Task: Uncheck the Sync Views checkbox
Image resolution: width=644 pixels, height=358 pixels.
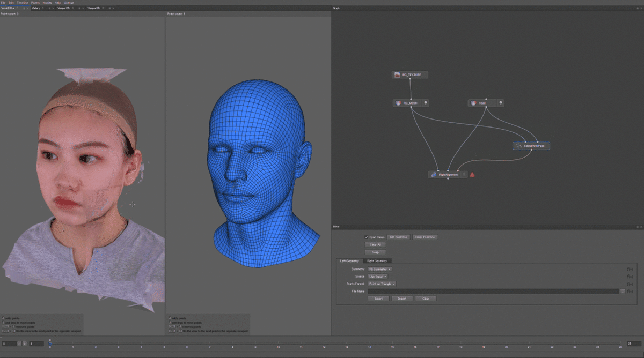Action: pyautogui.click(x=366, y=237)
